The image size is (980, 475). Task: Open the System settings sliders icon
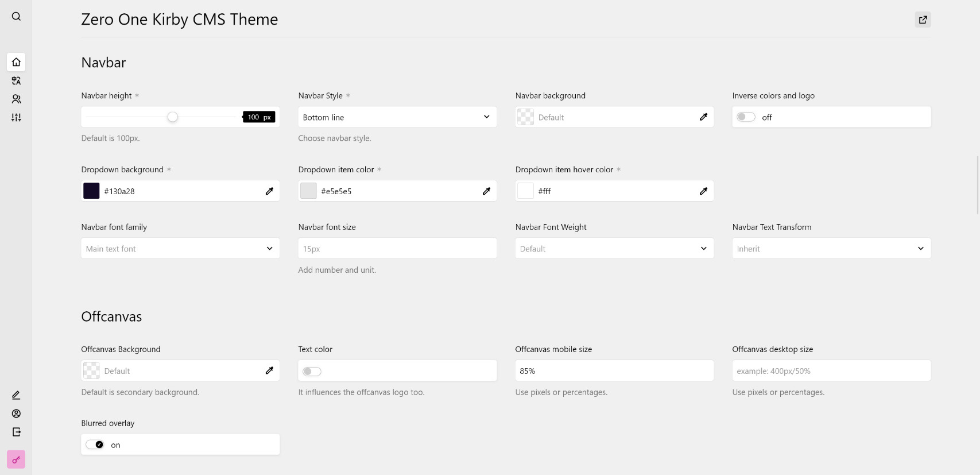click(16, 118)
